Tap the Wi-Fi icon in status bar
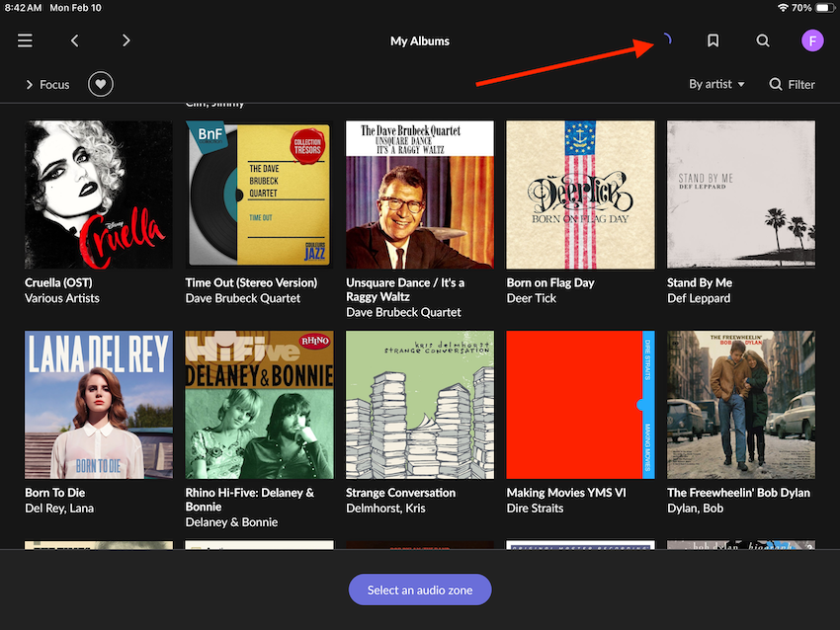The height and width of the screenshot is (630, 840). (x=783, y=8)
